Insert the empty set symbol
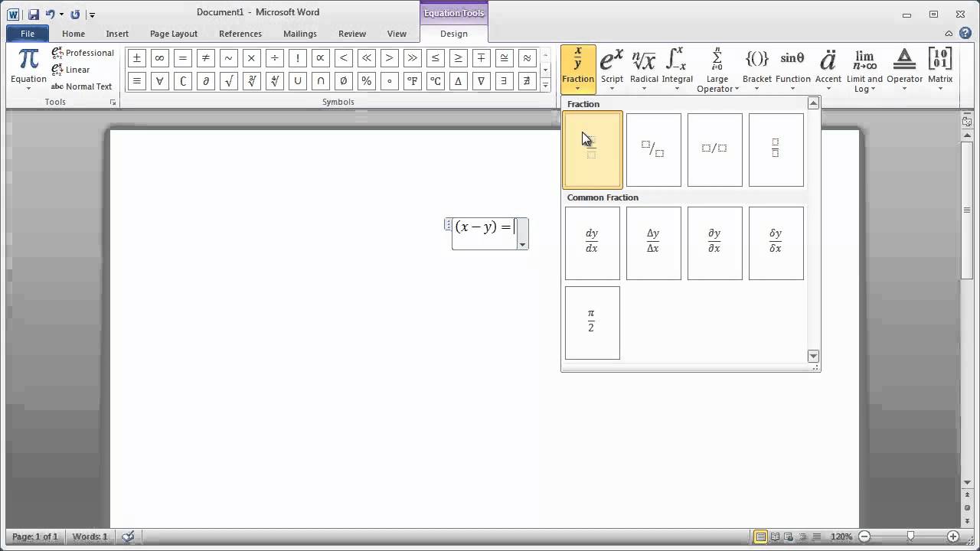980x551 pixels. (343, 80)
